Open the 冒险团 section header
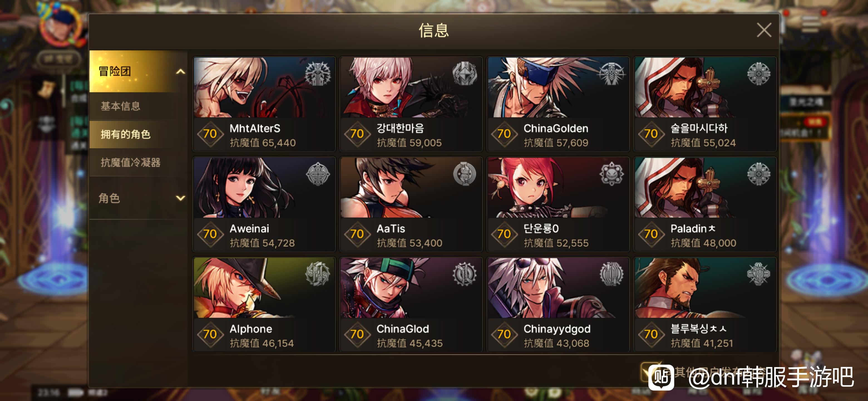The width and height of the screenshot is (868, 401). [139, 71]
